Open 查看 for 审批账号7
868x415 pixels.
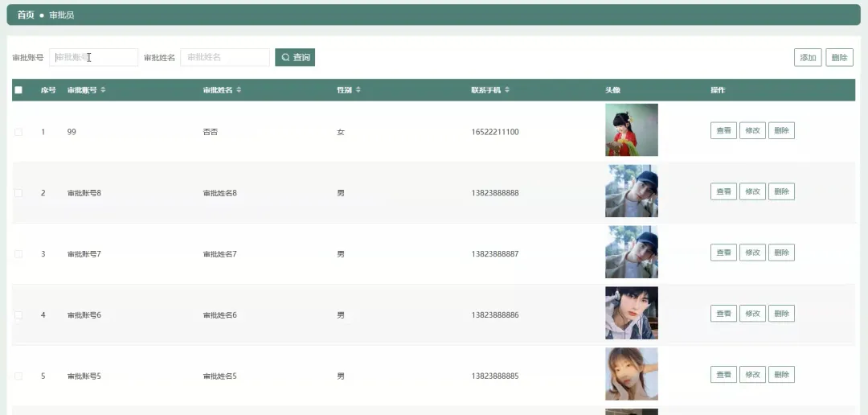pyautogui.click(x=723, y=253)
